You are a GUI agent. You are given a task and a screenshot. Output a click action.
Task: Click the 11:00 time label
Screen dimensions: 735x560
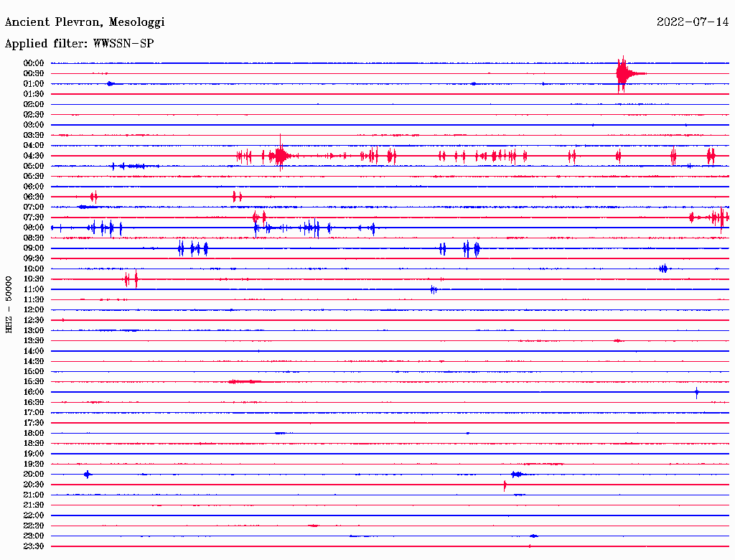click(x=34, y=289)
